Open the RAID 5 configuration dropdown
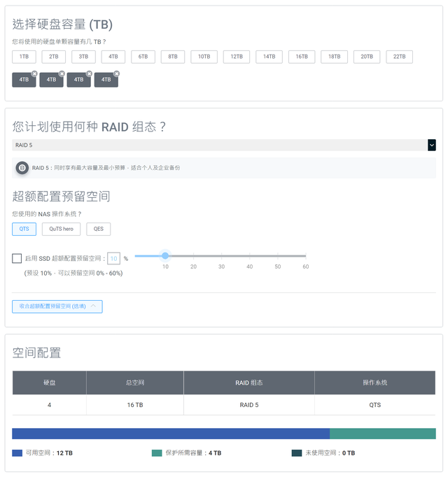This screenshot has width=448, height=477. [224, 145]
